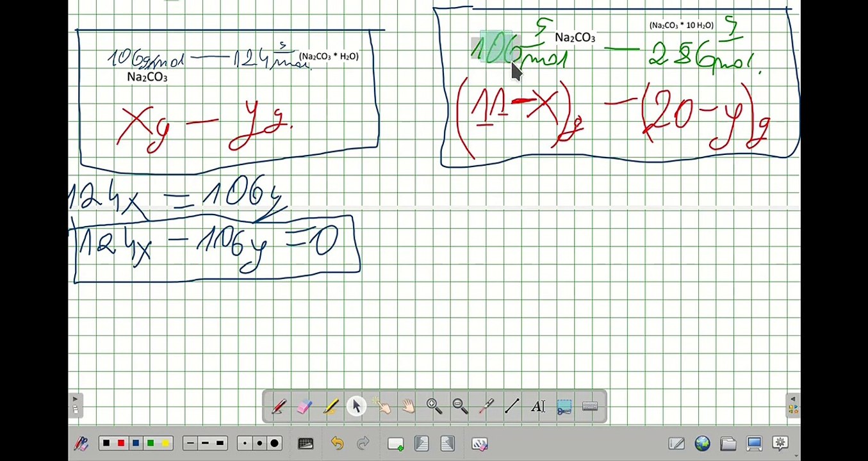This screenshot has width=868, height=461.
Task: Select the capture region scissors tool
Action: pyautogui.click(x=564, y=407)
